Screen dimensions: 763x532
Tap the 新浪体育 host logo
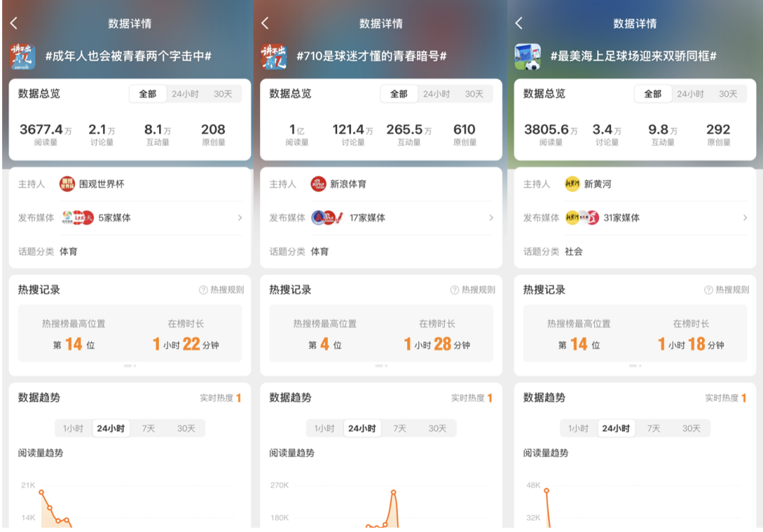click(318, 184)
